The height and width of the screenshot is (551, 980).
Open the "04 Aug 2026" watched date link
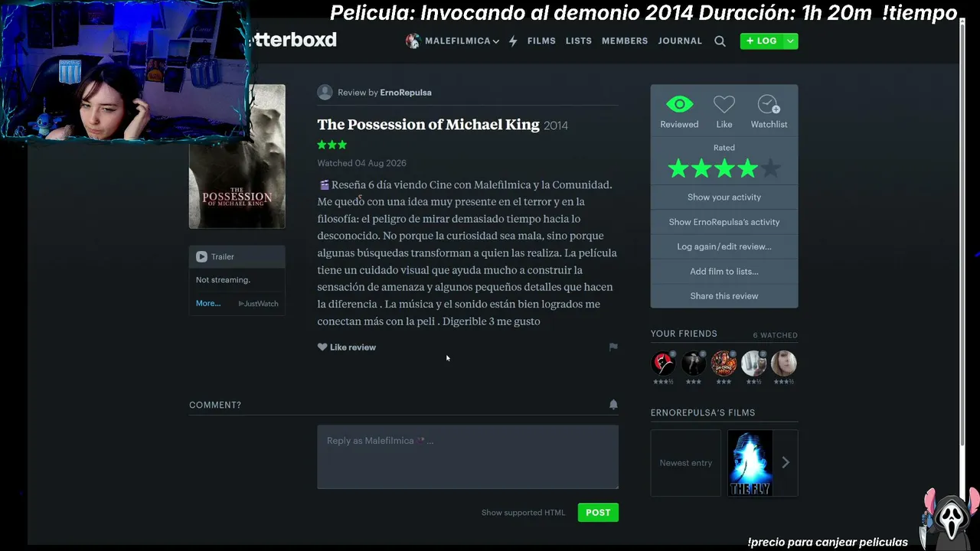click(x=381, y=163)
